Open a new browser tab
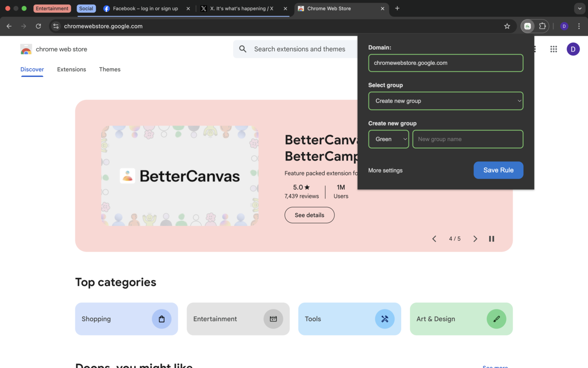 (397, 8)
